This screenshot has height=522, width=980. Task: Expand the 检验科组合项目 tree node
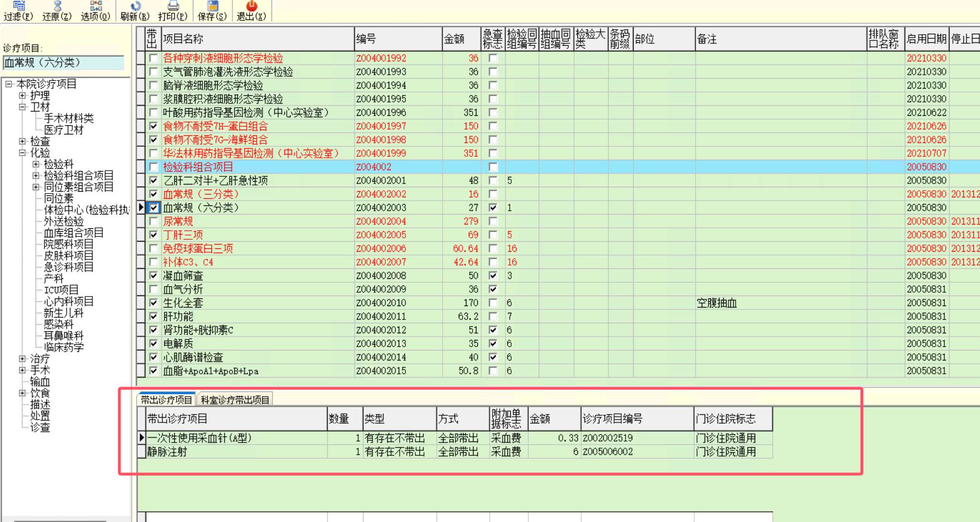pyautogui.click(x=36, y=175)
